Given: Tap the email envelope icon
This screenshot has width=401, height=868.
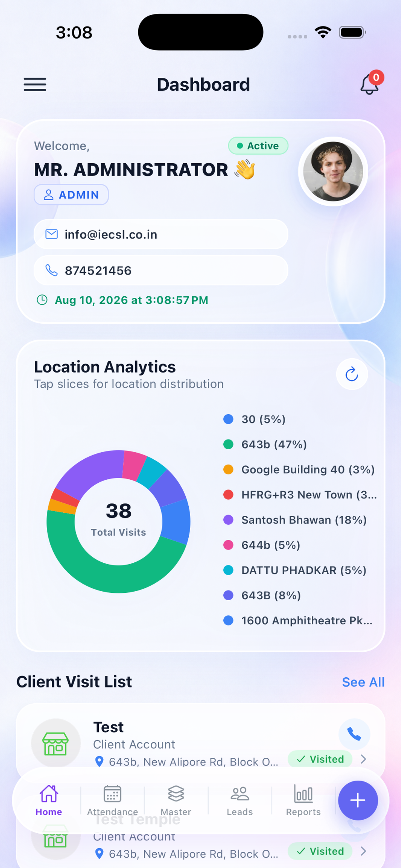Looking at the screenshot, I should 52,234.
